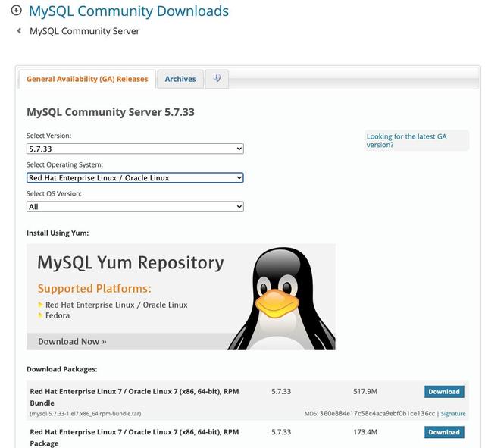Screen dimensions: 485x448
Task: Open the information icon tab
Action: coord(217,79)
